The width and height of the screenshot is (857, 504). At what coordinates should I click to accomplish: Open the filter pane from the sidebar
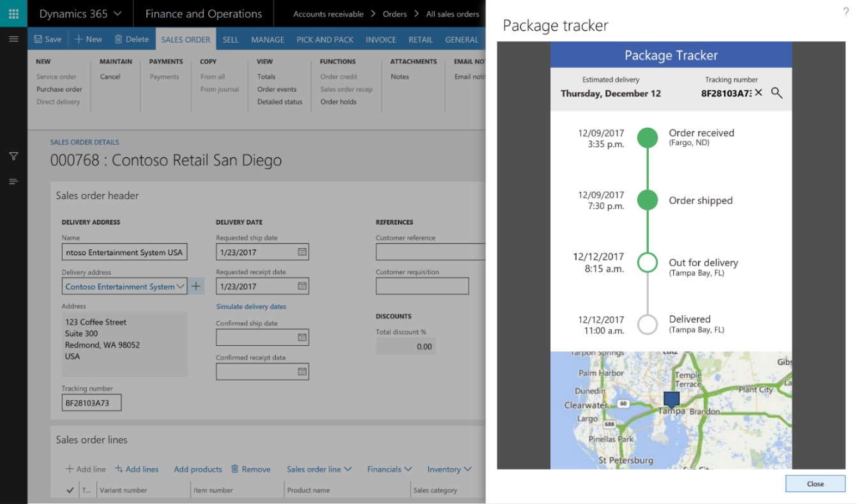point(13,156)
